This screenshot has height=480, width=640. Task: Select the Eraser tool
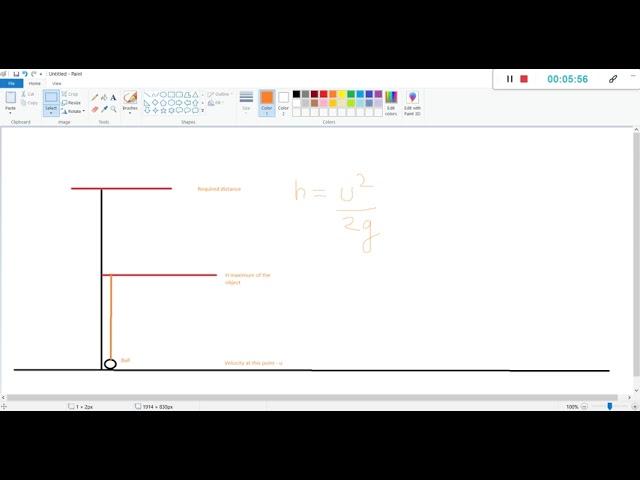(95, 109)
